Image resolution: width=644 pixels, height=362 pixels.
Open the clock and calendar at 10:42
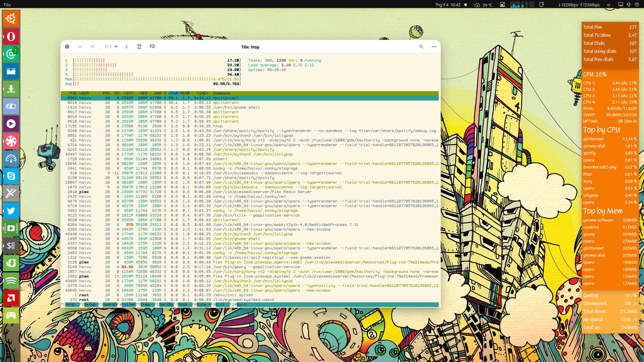point(447,5)
